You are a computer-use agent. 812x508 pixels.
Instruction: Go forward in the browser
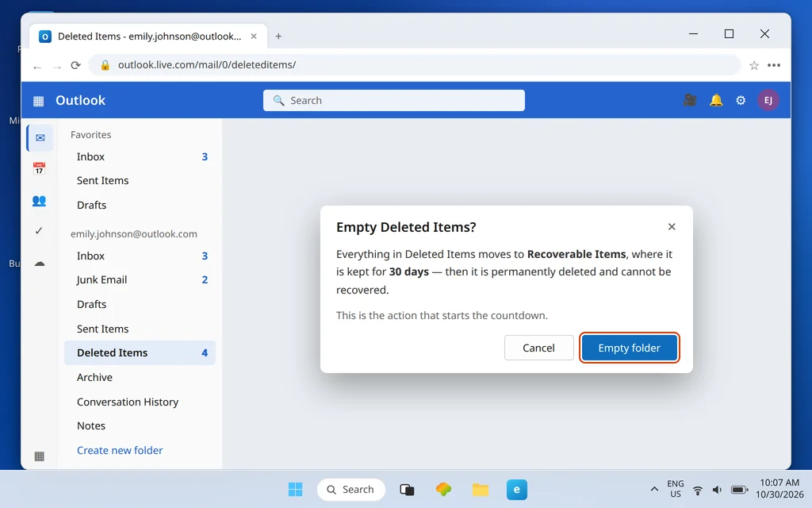tap(56, 67)
